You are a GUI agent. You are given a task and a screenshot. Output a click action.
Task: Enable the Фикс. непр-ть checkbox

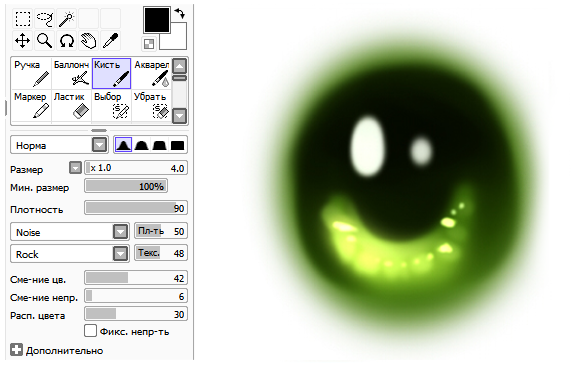tap(90, 331)
